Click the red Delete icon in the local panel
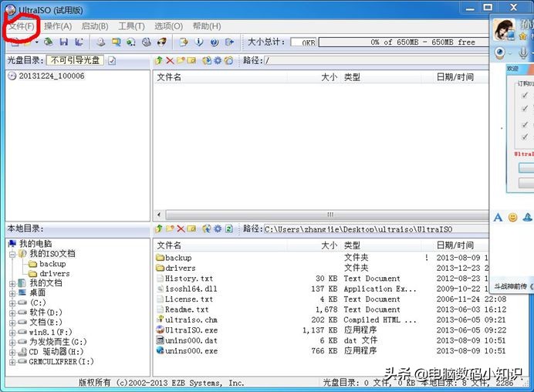 181,229
